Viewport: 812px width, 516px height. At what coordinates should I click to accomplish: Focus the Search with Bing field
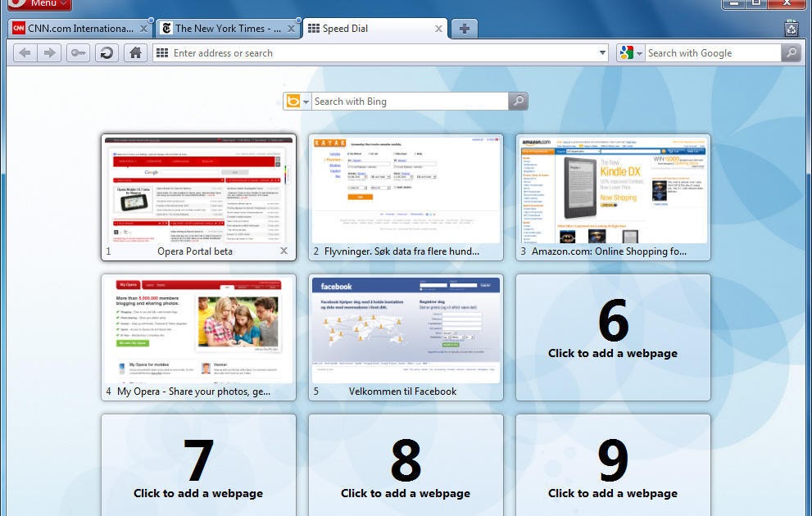[x=411, y=102]
